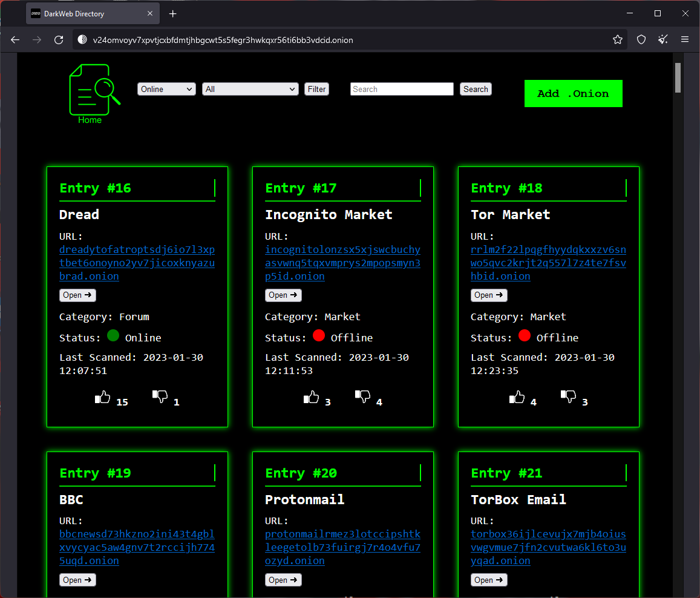Thumbs up the Dread entry

point(102,396)
